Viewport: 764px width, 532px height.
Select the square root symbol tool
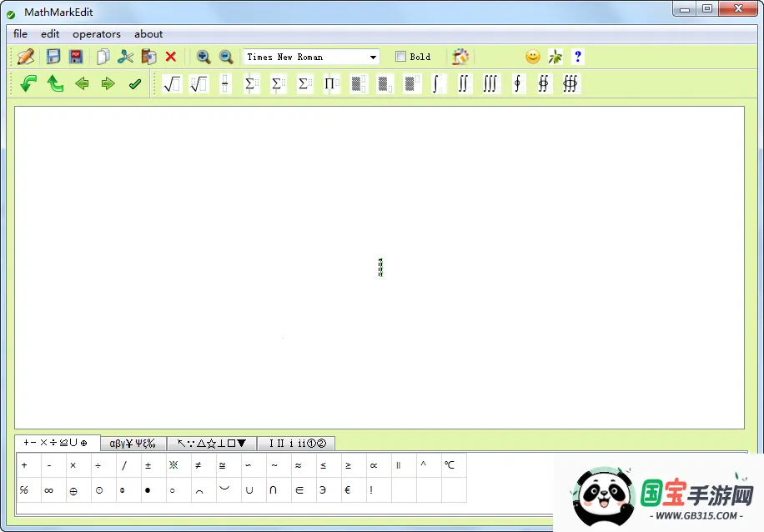point(171,83)
